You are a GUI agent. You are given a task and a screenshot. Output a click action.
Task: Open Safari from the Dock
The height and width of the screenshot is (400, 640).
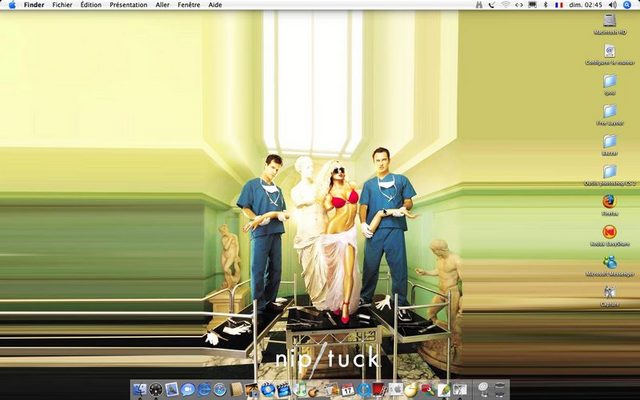(220, 389)
